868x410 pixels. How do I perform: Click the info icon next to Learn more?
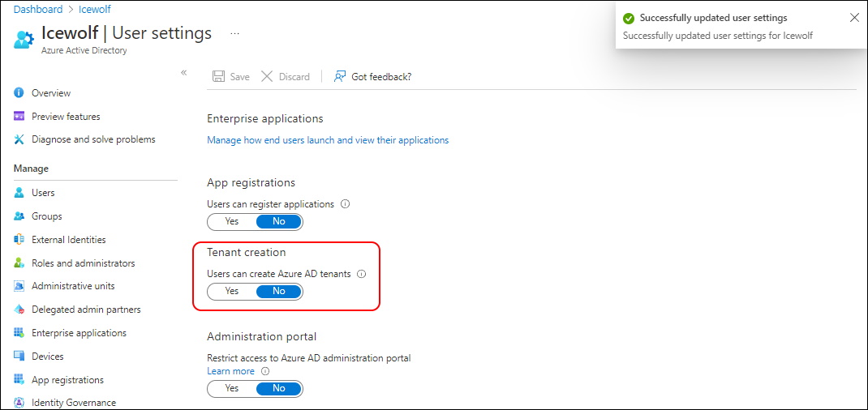pos(265,371)
